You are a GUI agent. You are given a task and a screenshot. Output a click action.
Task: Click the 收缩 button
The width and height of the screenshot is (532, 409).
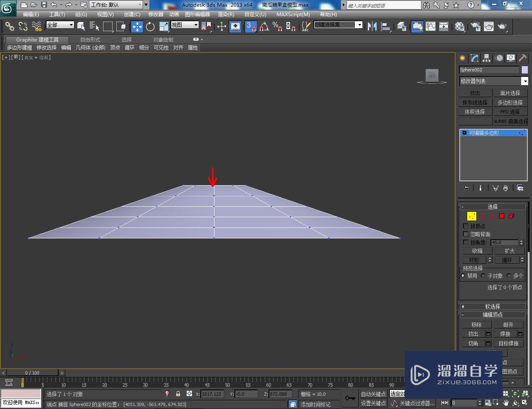point(477,251)
